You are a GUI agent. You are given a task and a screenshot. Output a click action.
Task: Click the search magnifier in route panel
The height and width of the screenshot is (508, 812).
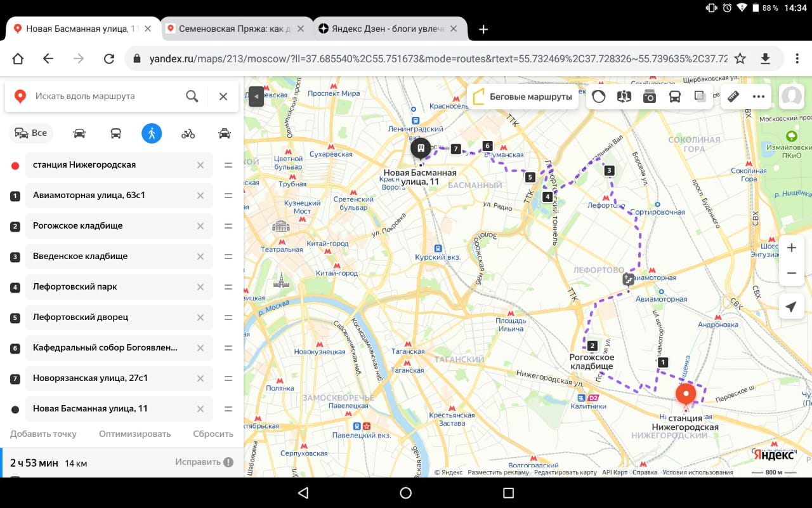[x=192, y=96]
